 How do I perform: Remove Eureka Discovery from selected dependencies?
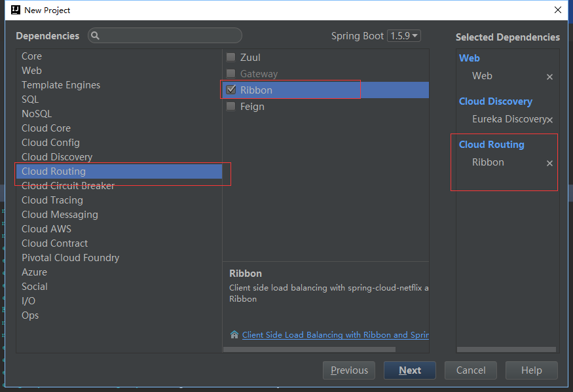coord(549,120)
